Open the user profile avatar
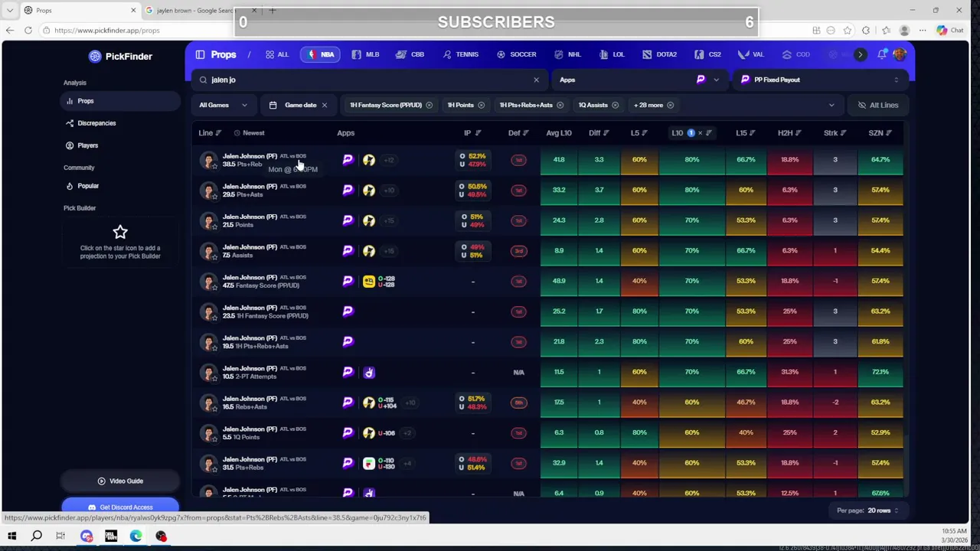The width and height of the screenshot is (980, 551). click(x=900, y=54)
